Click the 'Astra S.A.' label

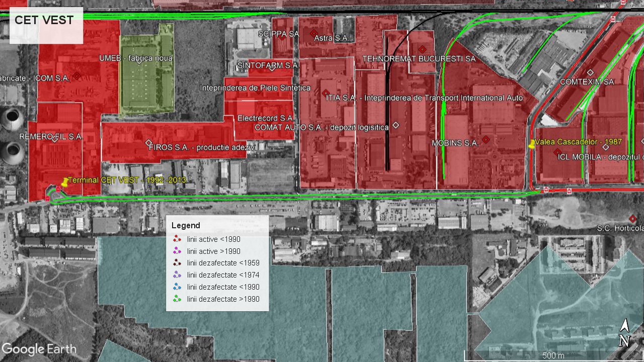tap(332, 38)
